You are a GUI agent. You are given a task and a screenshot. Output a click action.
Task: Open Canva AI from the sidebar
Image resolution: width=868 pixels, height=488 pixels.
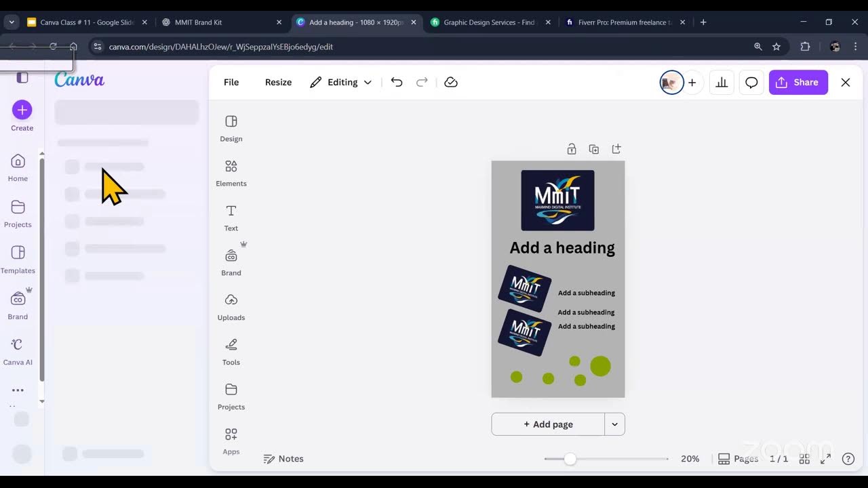[x=18, y=352]
